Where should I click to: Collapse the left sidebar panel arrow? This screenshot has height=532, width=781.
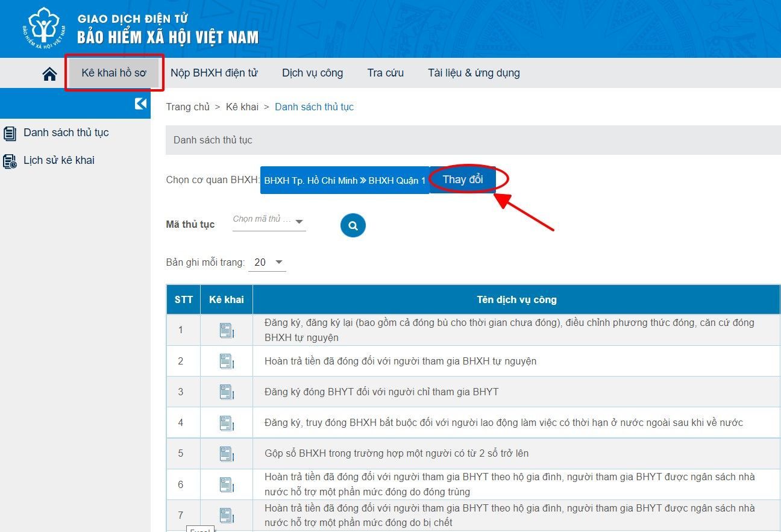tap(140, 104)
